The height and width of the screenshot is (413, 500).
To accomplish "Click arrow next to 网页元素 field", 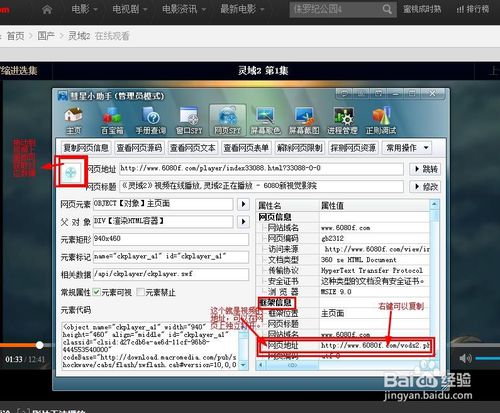I will pos(243,204).
